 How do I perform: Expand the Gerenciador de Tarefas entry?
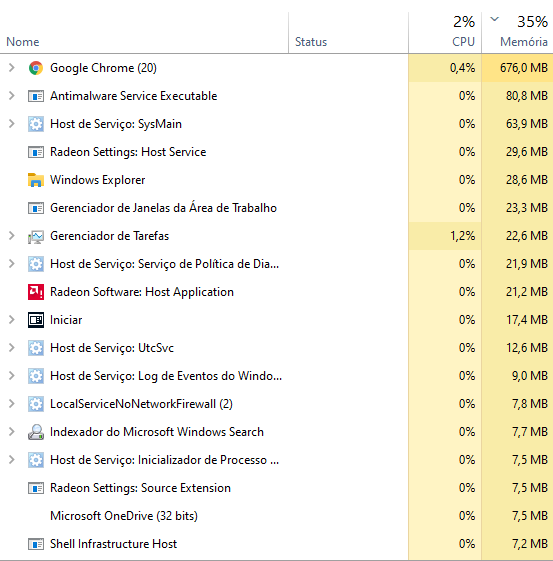click(x=11, y=236)
